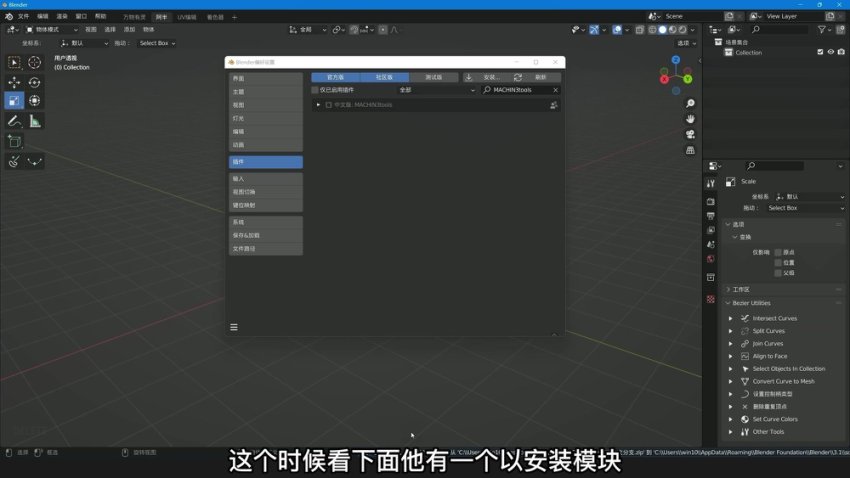Image resolution: width=850 pixels, height=478 pixels.
Task: Activate the Cursor tool in the left toolbar
Action: tap(35, 62)
